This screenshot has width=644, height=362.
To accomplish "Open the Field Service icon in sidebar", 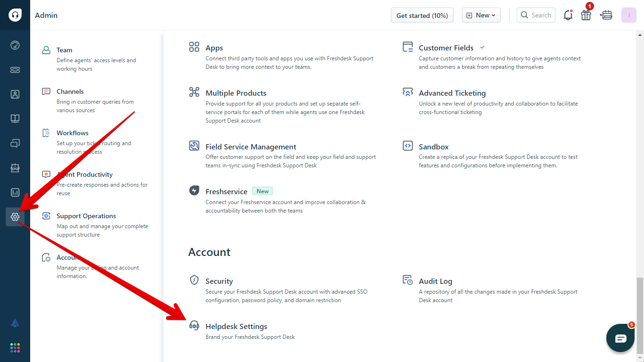I will coord(15,168).
